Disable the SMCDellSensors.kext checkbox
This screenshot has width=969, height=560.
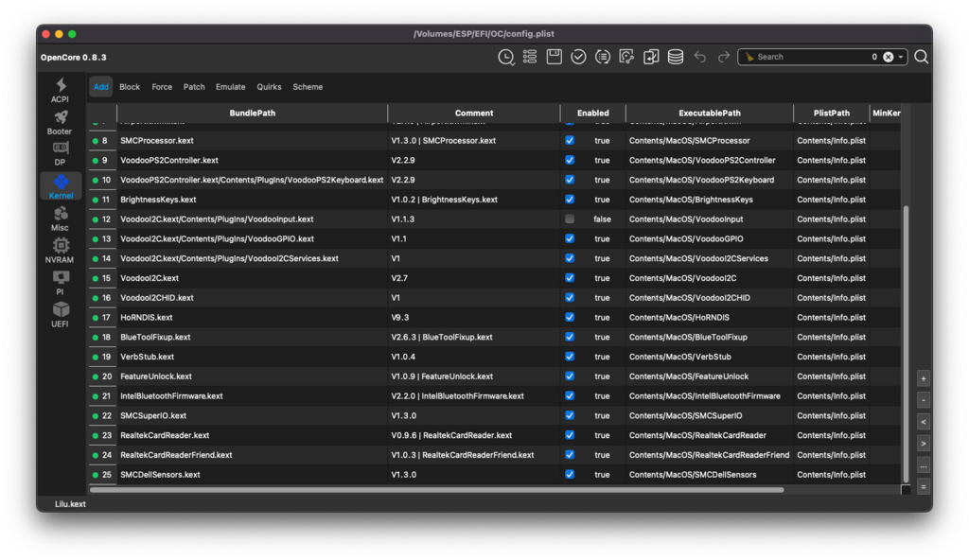pyautogui.click(x=570, y=475)
